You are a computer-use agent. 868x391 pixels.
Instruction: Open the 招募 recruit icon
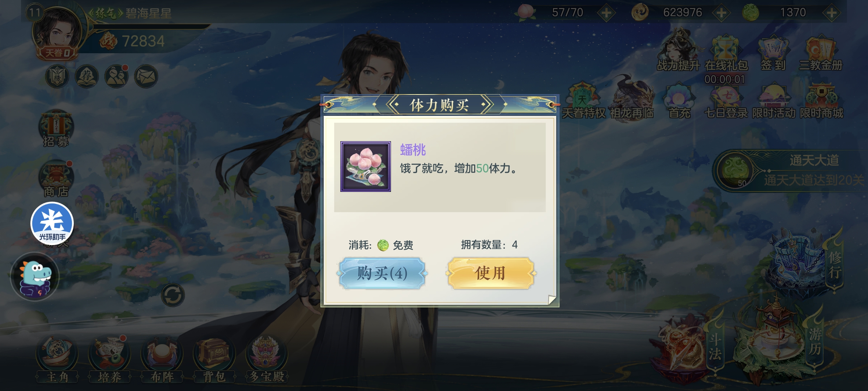click(x=56, y=129)
